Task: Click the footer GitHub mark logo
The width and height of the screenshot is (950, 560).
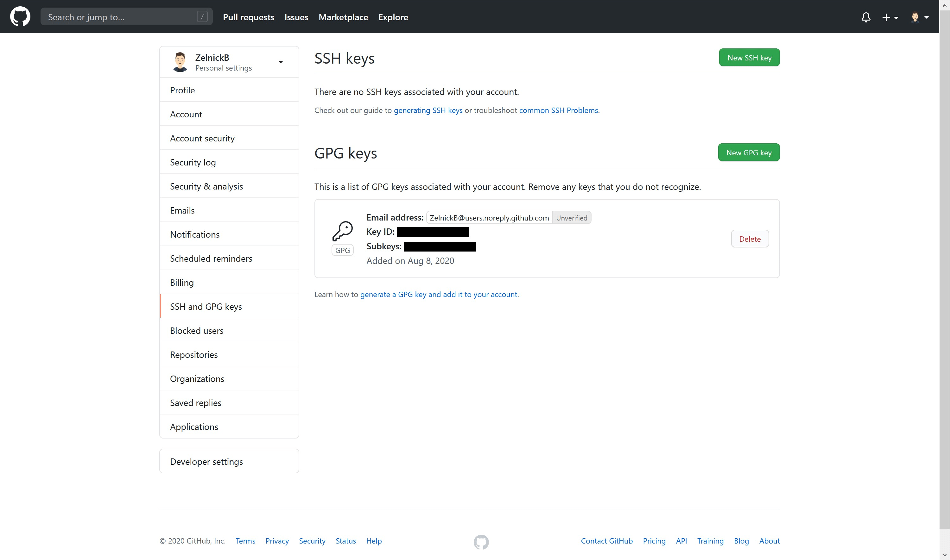Action: (481, 542)
